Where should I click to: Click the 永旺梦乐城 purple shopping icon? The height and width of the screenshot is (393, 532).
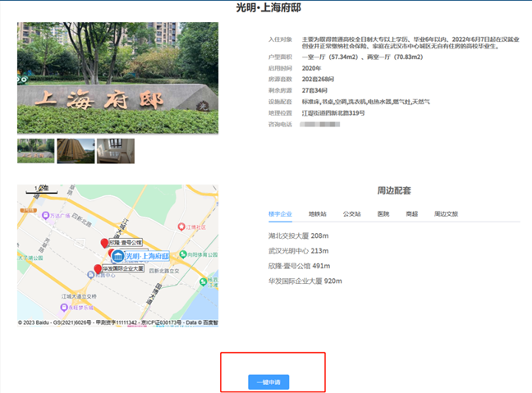click(x=64, y=308)
